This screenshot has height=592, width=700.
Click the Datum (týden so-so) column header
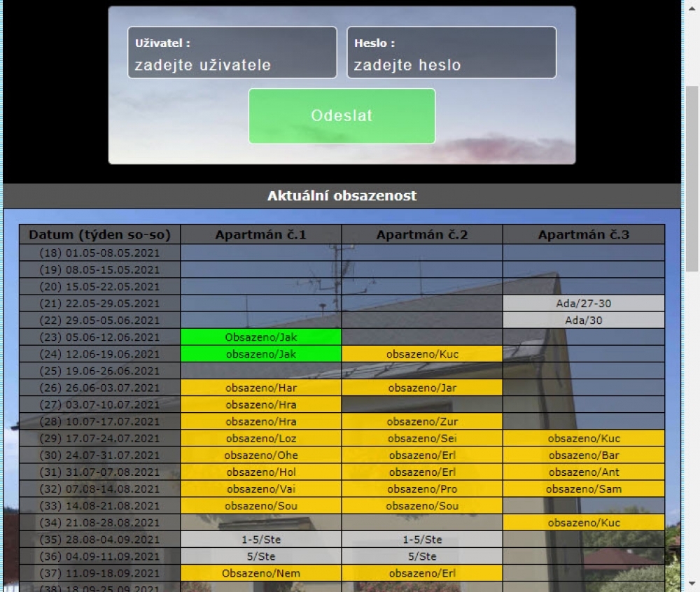point(99,234)
